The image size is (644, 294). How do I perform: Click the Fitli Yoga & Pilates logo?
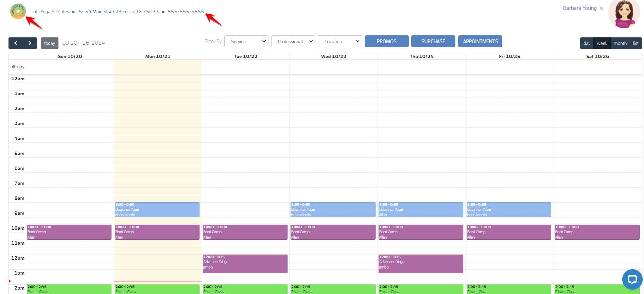click(x=18, y=11)
